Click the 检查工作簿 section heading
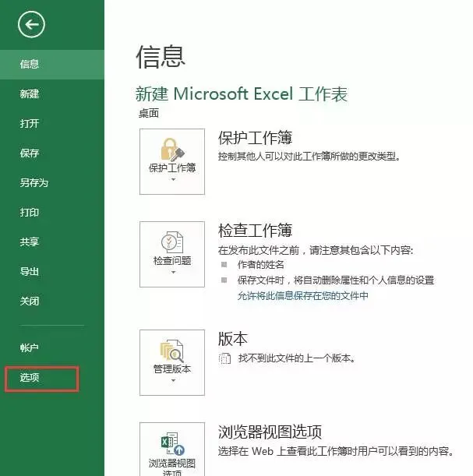This screenshot has height=476, width=473. coord(255,231)
